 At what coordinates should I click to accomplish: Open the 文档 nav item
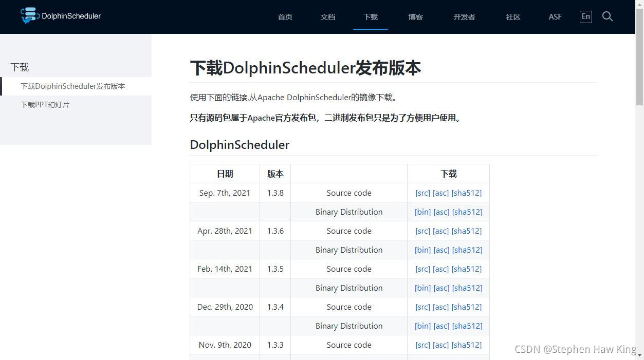[x=328, y=17]
